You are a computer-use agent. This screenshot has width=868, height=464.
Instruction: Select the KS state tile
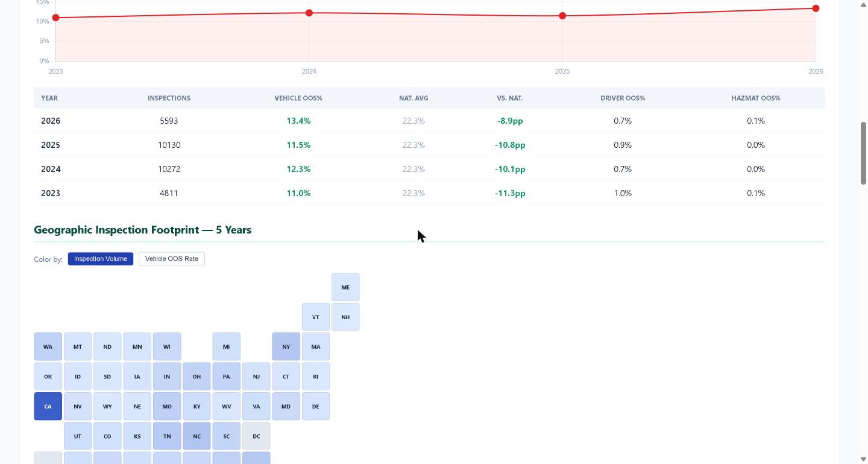[137, 436]
